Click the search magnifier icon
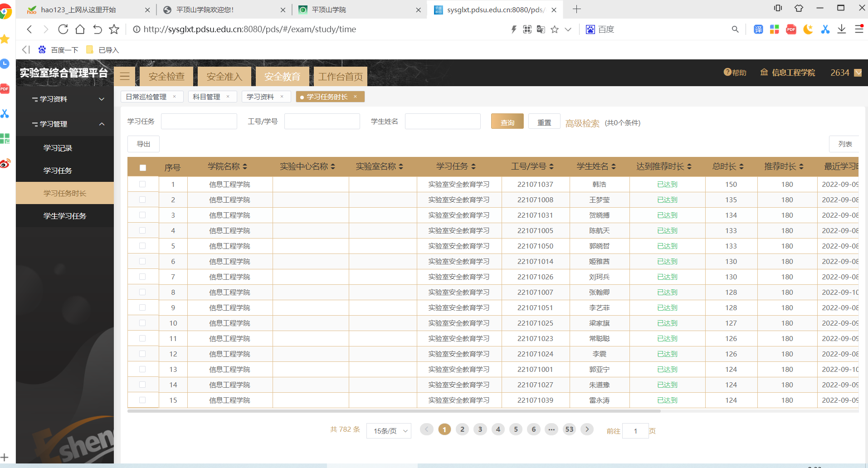868x468 pixels. [x=735, y=29]
